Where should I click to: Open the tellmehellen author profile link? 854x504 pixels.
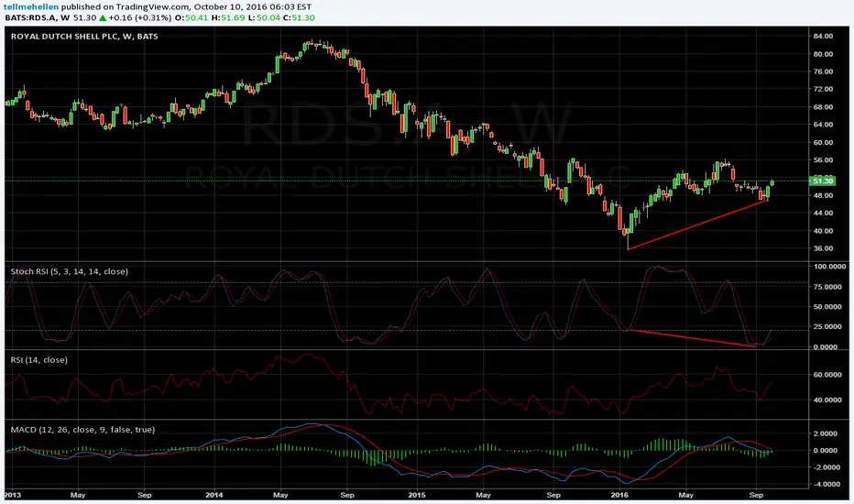tap(31, 7)
